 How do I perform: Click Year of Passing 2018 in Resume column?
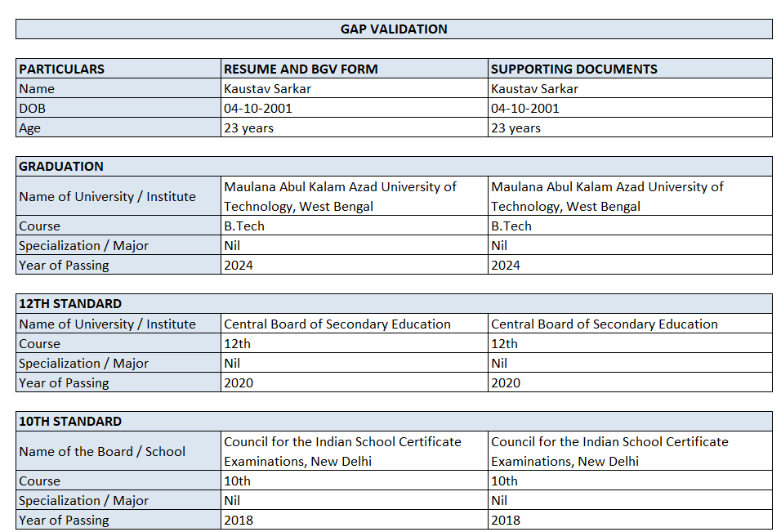239,521
